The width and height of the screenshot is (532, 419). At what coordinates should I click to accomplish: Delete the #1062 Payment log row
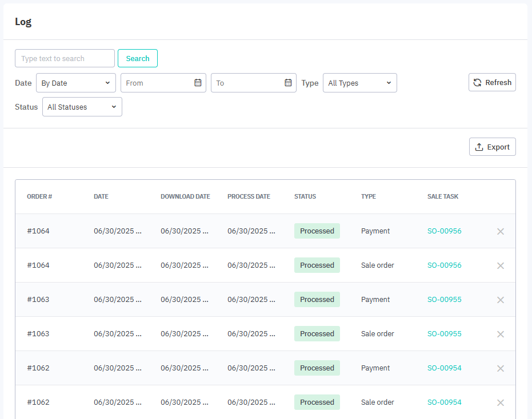click(500, 368)
